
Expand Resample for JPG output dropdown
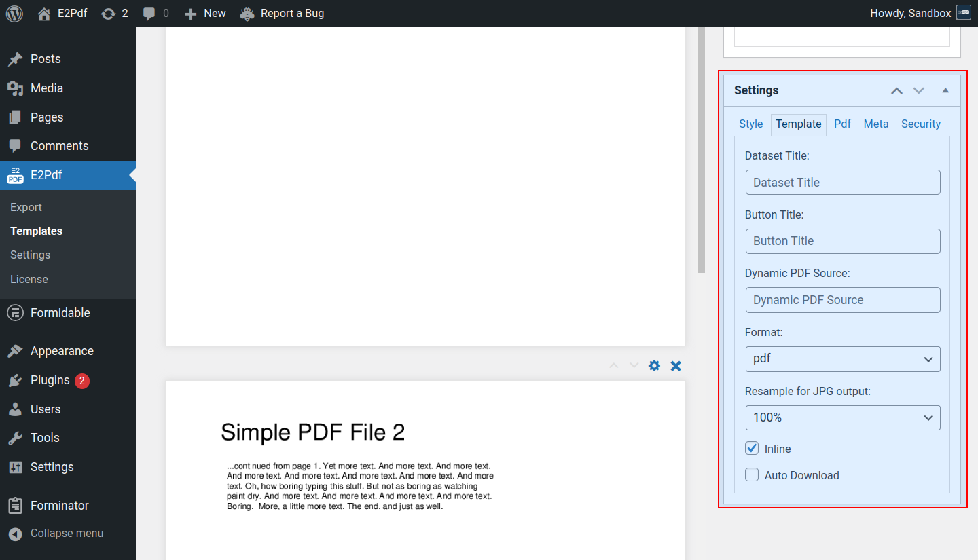(x=842, y=417)
